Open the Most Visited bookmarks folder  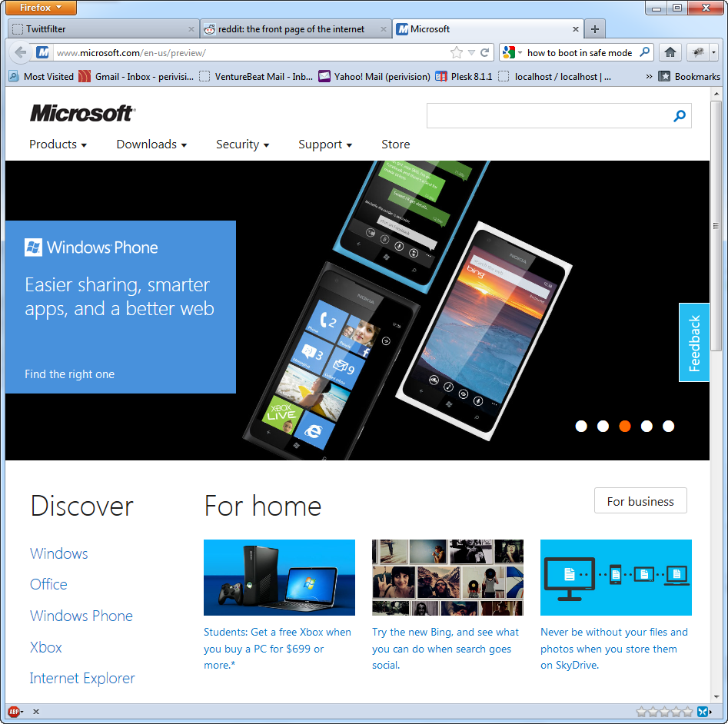pyautogui.click(x=42, y=77)
